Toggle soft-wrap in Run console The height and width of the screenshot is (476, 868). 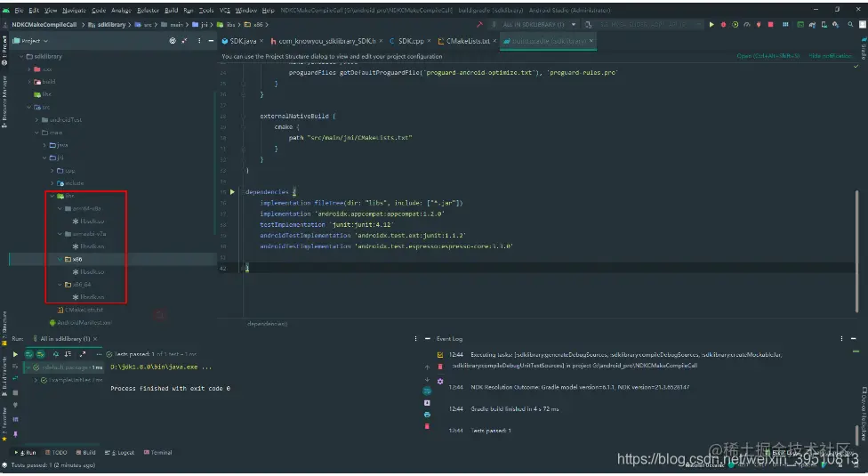[x=427, y=391]
